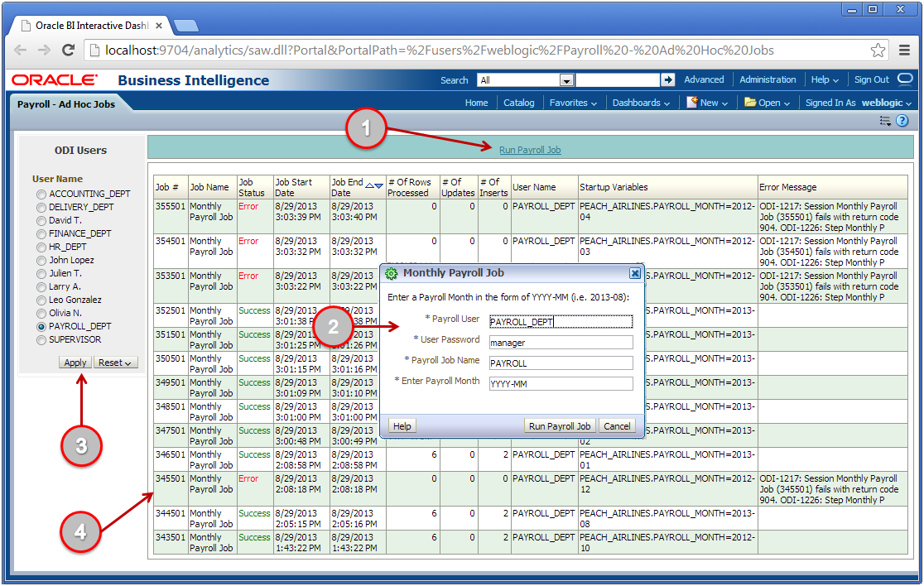Click the bookmark star in the address bar

(878, 50)
